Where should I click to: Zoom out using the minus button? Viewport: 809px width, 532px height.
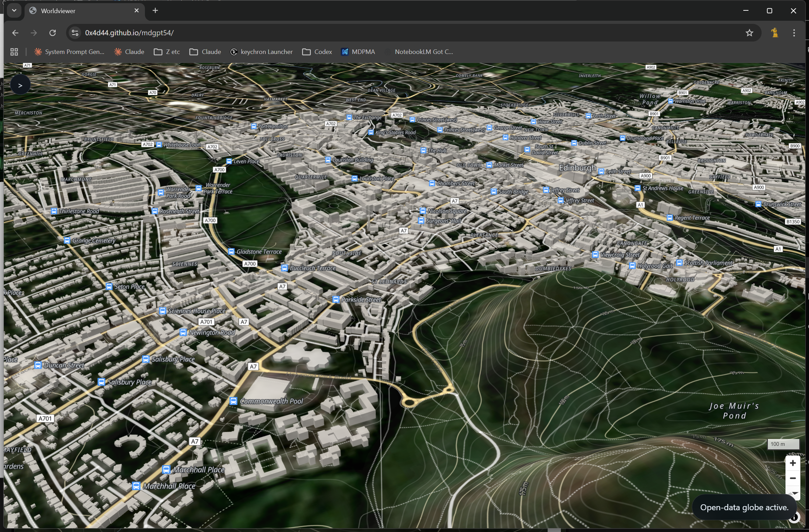793,478
